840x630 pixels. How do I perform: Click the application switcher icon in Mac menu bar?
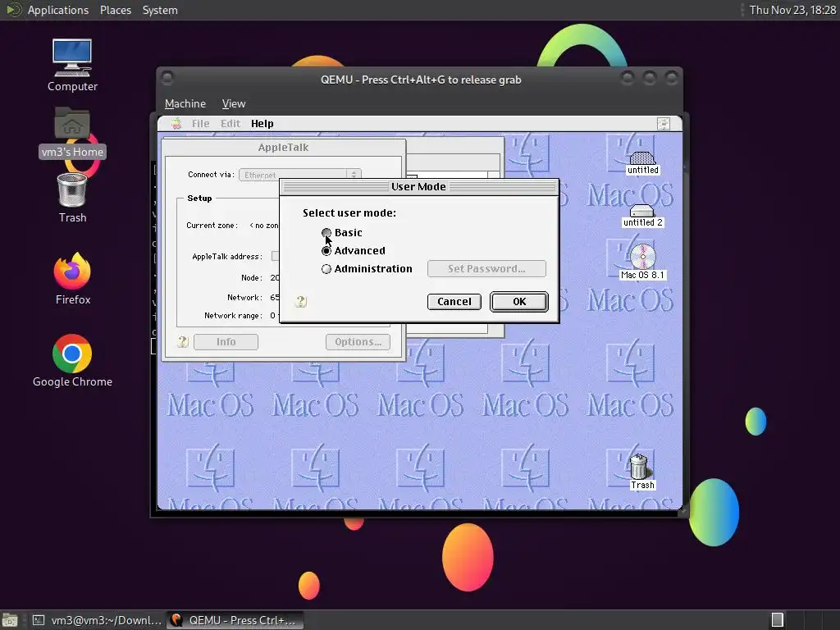[663, 124]
